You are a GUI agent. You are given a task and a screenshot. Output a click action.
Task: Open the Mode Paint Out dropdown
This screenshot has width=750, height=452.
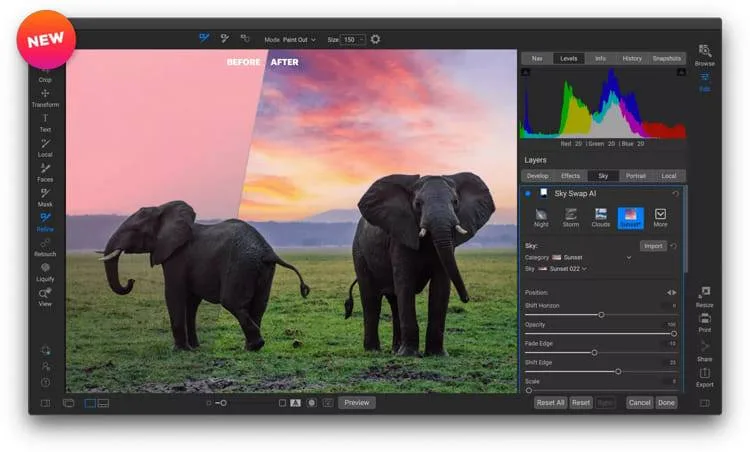296,39
